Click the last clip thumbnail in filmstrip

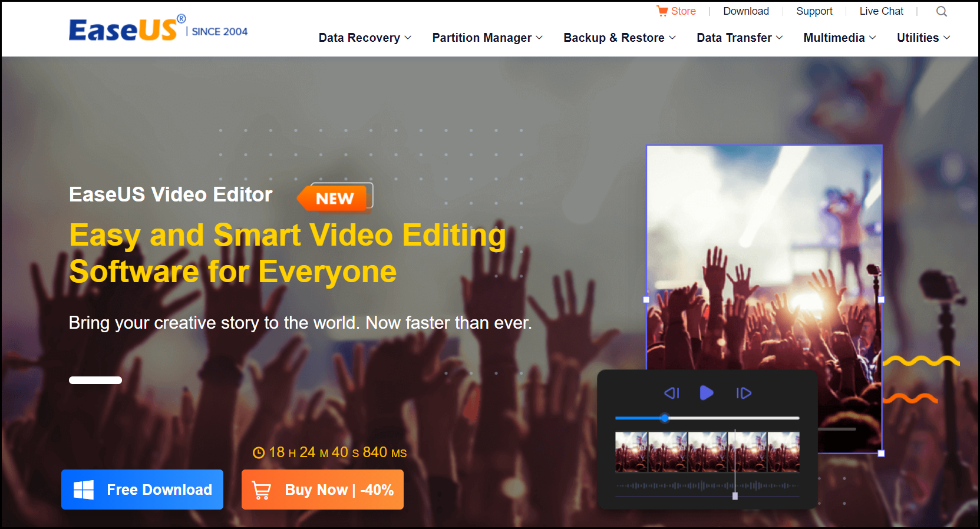[783, 452]
